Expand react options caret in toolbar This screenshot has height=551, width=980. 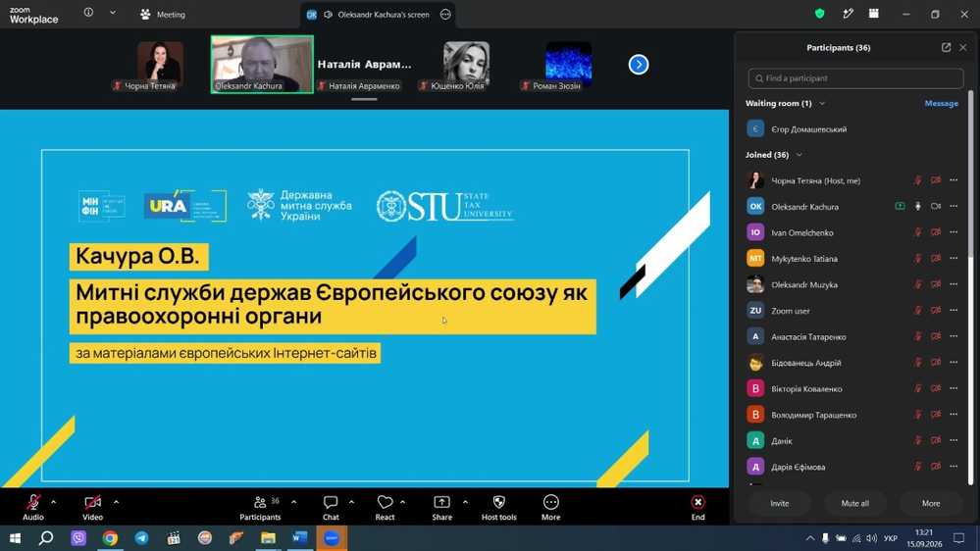click(x=402, y=502)
